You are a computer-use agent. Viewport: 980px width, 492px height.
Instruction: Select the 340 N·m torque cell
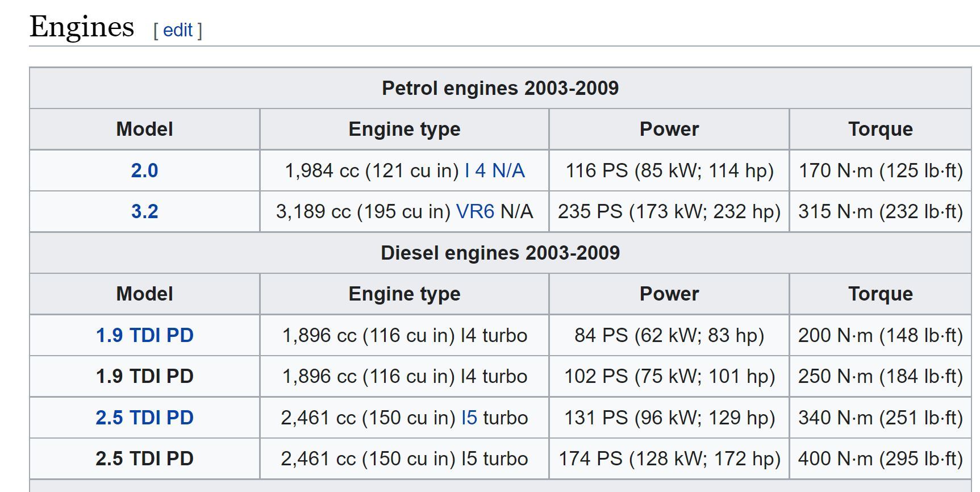coord(880,418)
